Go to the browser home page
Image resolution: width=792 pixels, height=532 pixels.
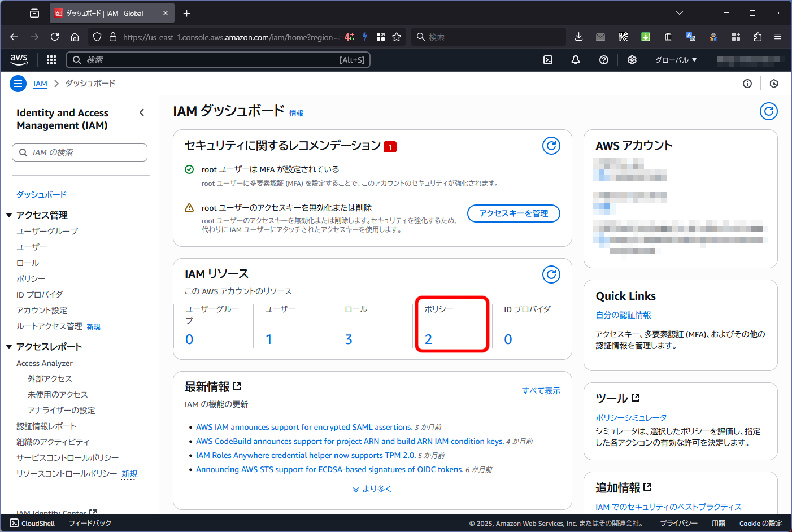pos(75,37)
